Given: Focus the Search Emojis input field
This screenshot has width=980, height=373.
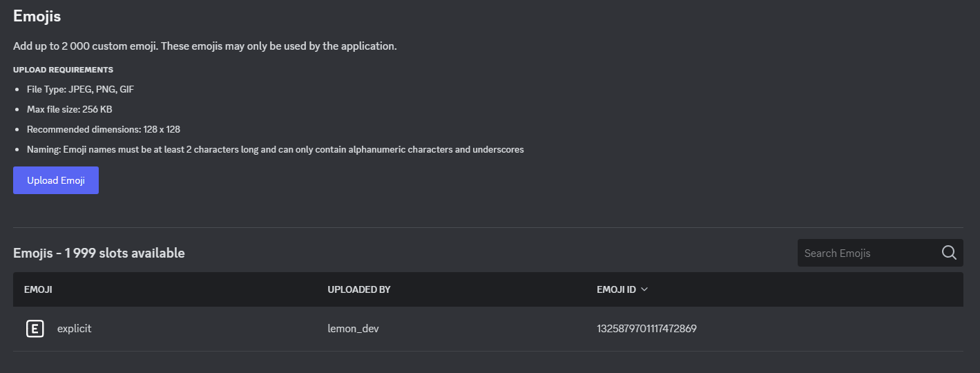Looking at the screenshot, I should [867, 253].
